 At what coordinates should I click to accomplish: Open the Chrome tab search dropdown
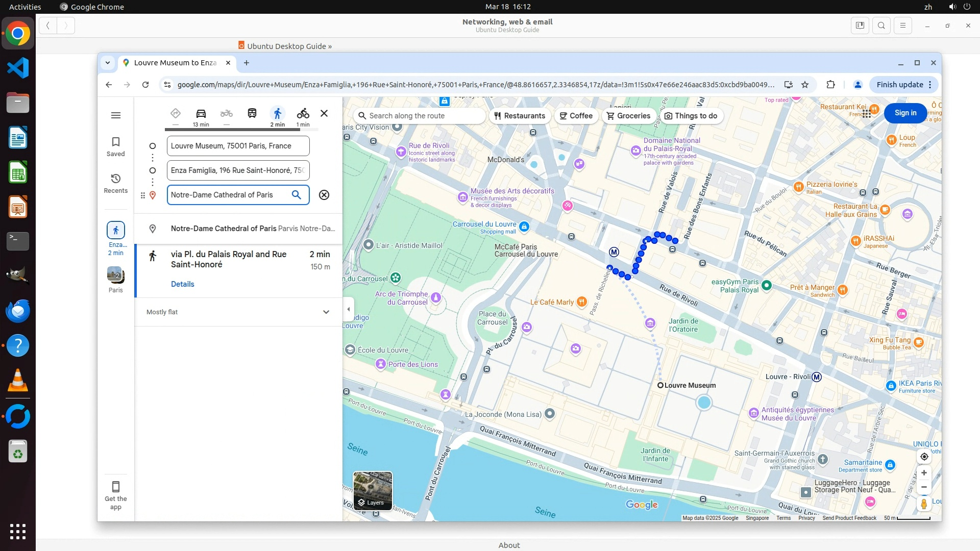click(x=108, y=63)
